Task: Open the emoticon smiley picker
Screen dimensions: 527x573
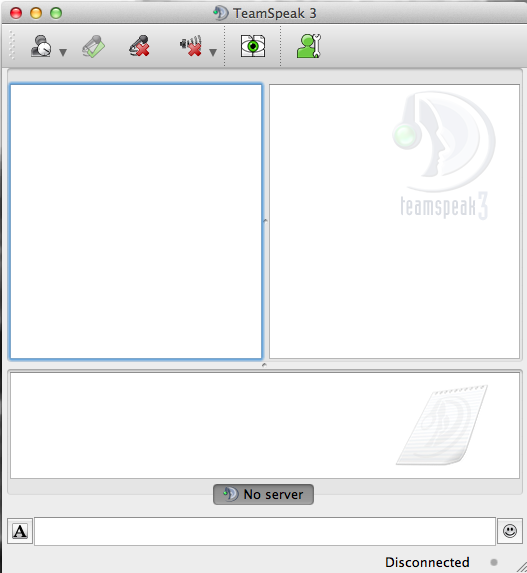Action: click(510, 531)
